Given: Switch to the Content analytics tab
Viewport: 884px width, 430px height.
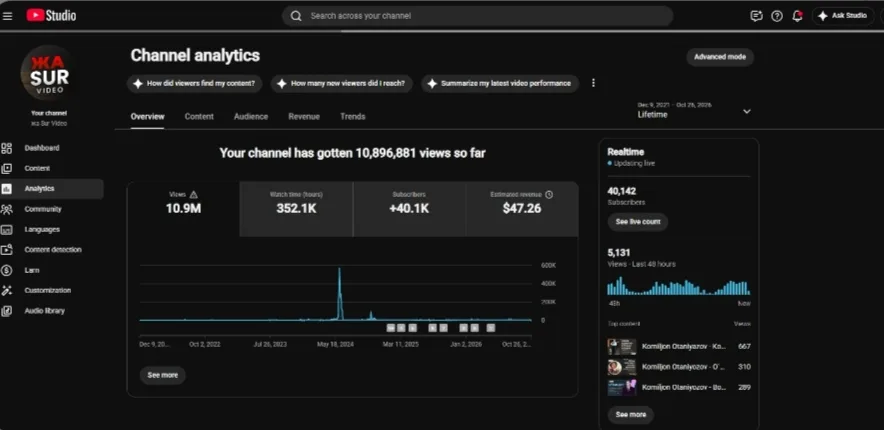Looking at the screenshot, I should 199,117.
